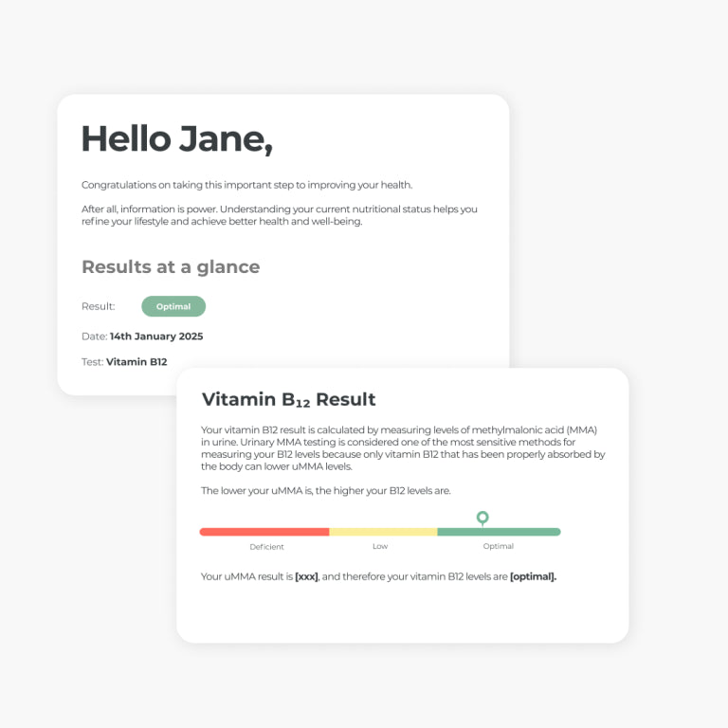Click the "information is power" paragraph
The width and height of the screenshot is (728, 728).
(x=279, y=215)
